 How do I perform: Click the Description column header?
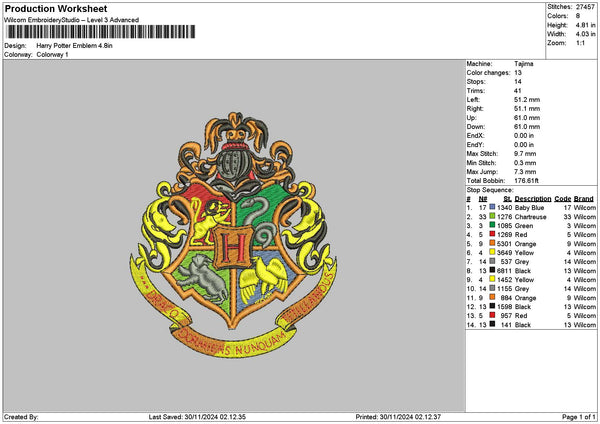point(533,199)
